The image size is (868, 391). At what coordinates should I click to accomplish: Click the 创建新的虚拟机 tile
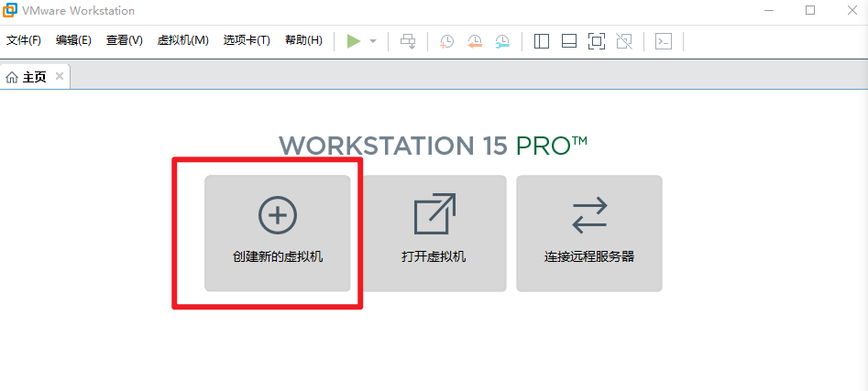(278, 233)
